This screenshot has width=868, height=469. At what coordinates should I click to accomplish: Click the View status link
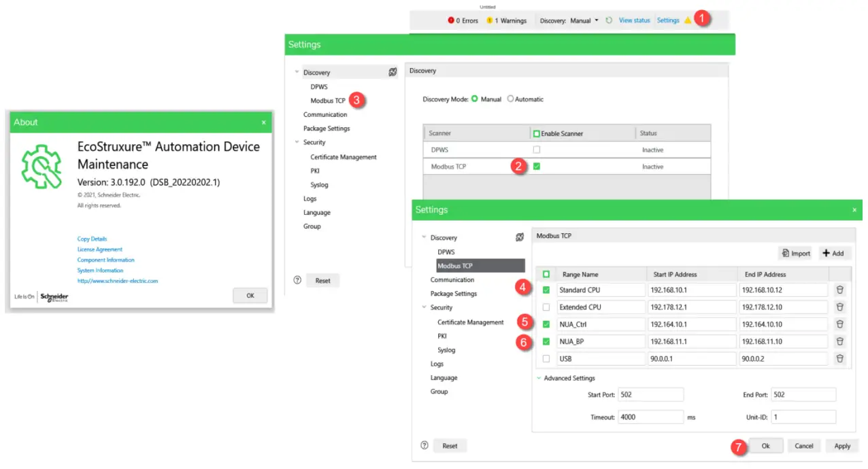coord(634,20)
